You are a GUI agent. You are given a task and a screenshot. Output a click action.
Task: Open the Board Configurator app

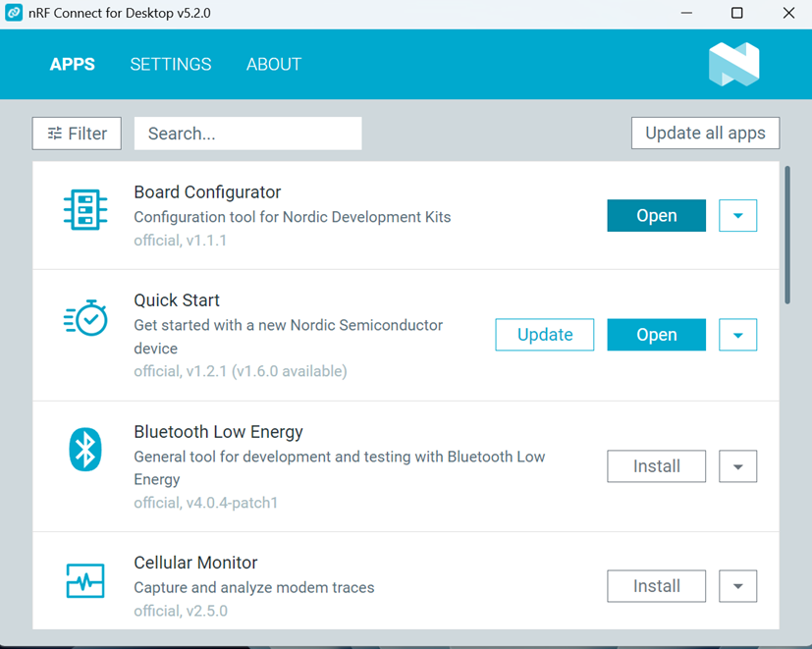[x=656, y=216]
